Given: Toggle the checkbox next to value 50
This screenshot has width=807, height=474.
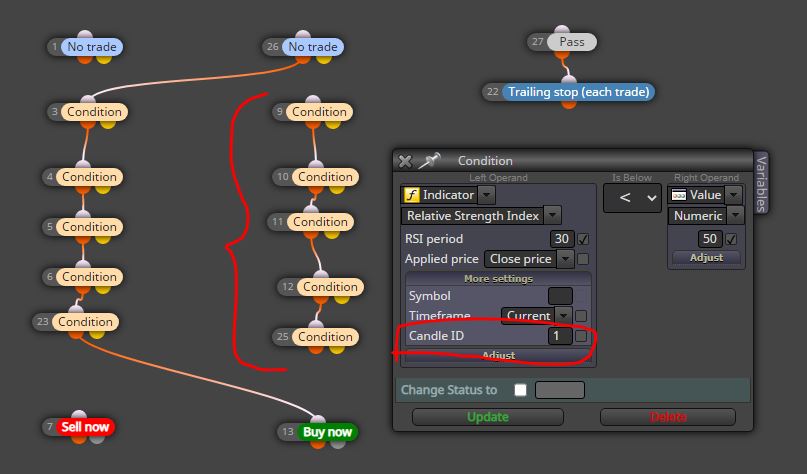Looking at the screenshot, I should 731,239.
